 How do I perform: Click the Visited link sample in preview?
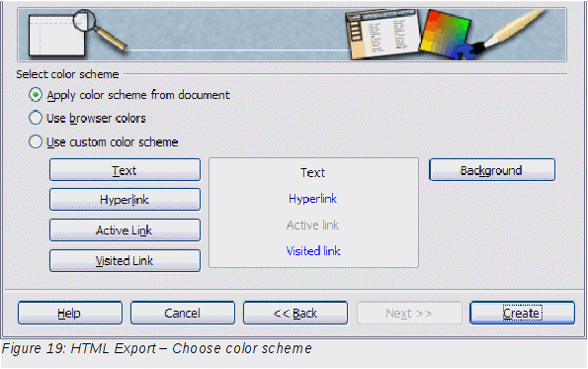coord(313,250)
